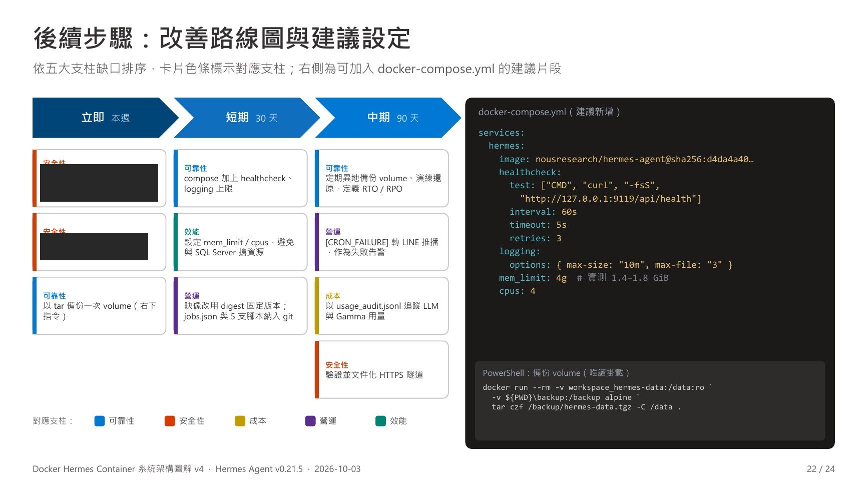Click the footer date 2026-10-03
This screenshot has height=488, width=868.
point(337,469)
